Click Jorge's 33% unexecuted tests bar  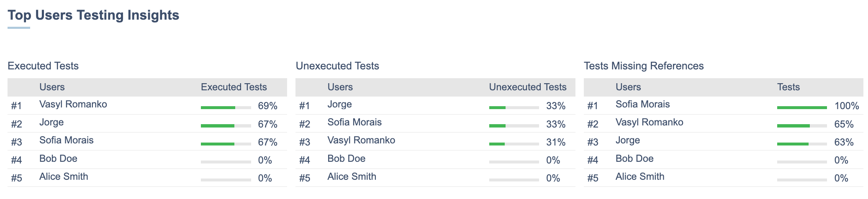514,107
